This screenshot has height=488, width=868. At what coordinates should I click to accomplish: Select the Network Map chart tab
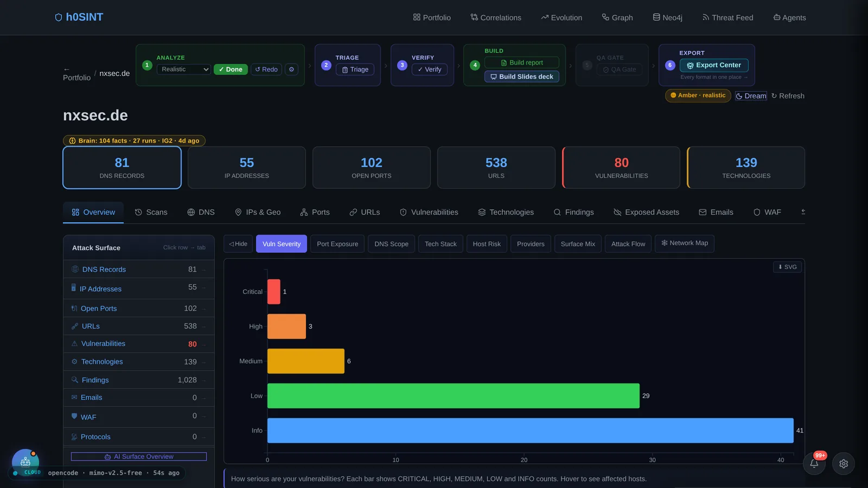(685, 243)
